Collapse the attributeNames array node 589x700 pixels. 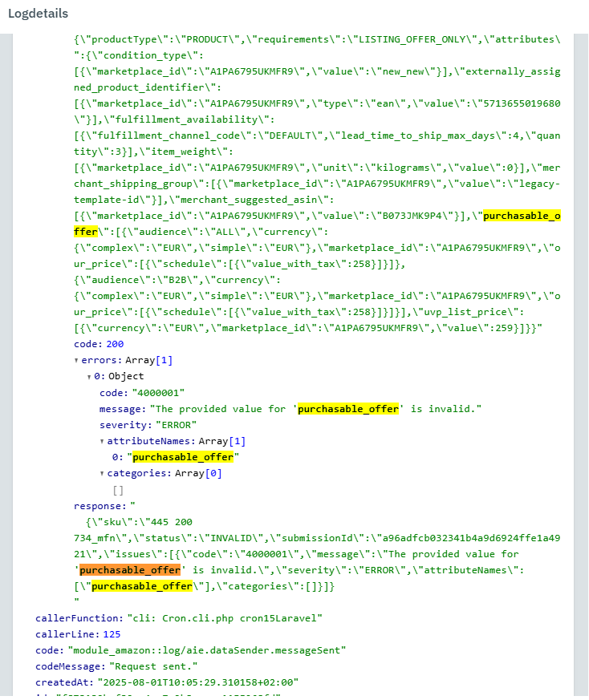[x=102, y=442]
